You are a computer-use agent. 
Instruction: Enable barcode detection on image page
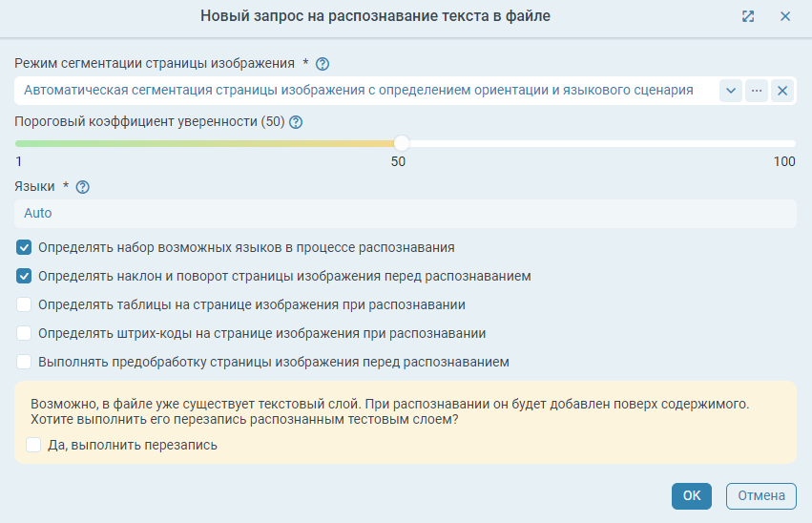(x=25, y=334)
